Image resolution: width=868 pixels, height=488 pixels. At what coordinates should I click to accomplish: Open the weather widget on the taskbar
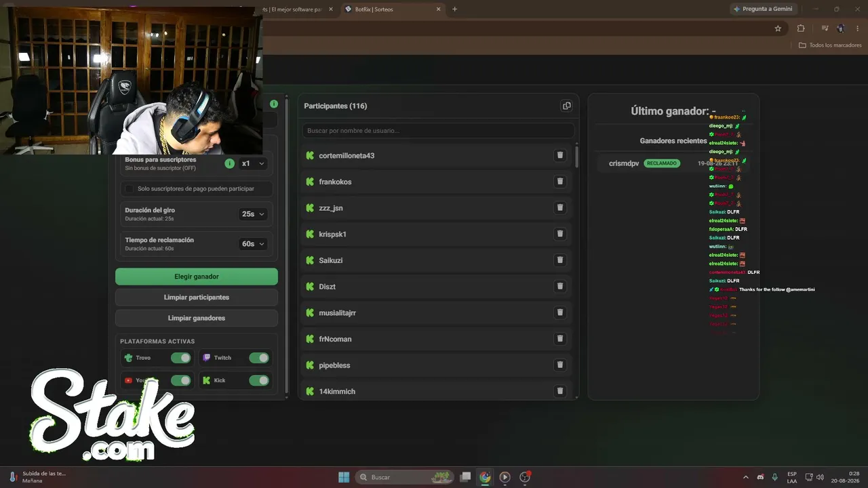[38, 477]
